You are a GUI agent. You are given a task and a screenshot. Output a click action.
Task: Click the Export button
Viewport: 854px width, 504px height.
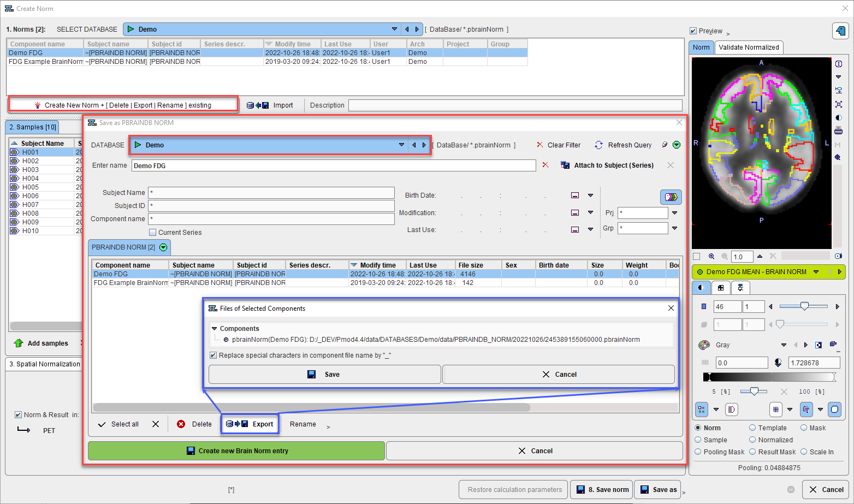tap(250, 424)
